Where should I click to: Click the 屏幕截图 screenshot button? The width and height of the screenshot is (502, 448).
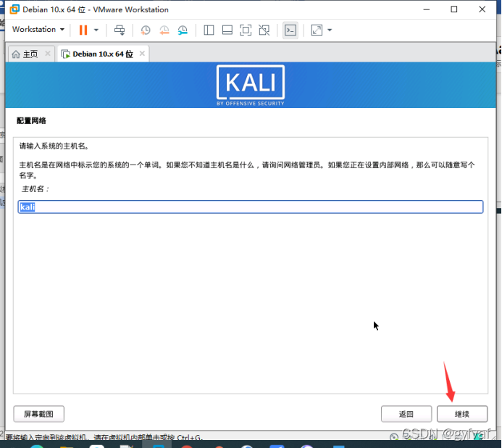click(x=38, y=414)
